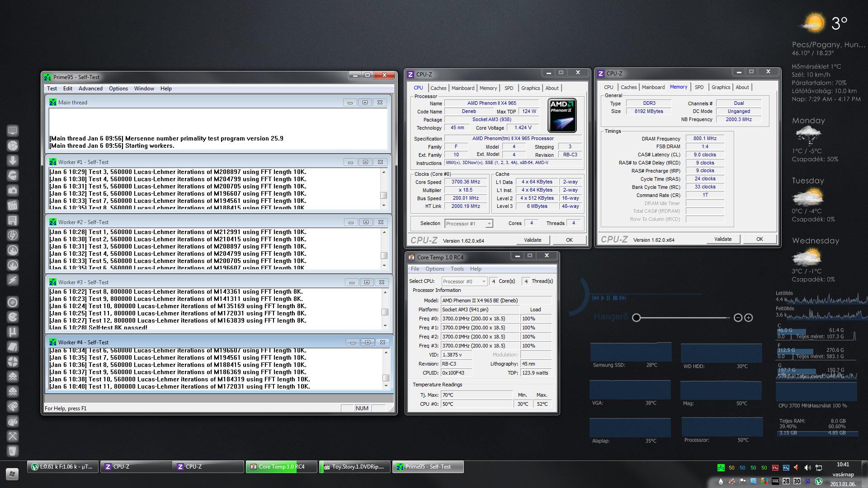Open the Tools menu in Core Temp
This screenshot has height=488, width=868.
[x=457, y=269]
